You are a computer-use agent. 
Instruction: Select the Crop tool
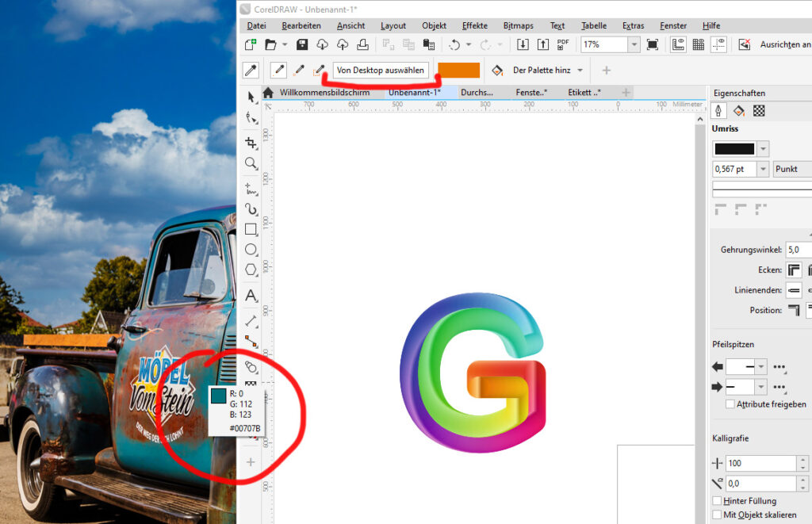pos(251,143)
